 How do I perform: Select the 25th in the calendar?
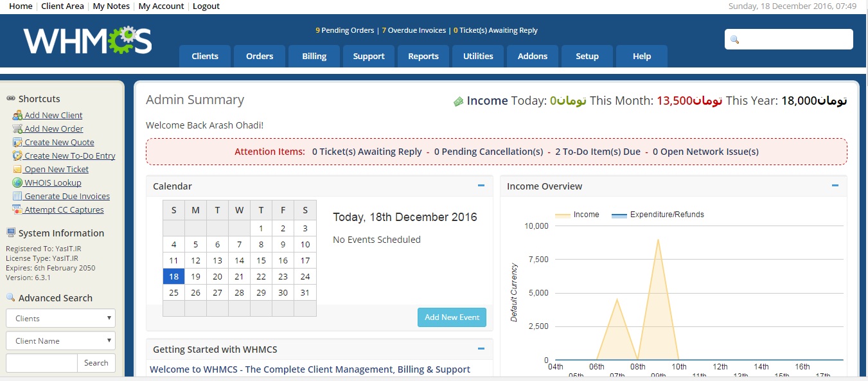tap(173, 292)
